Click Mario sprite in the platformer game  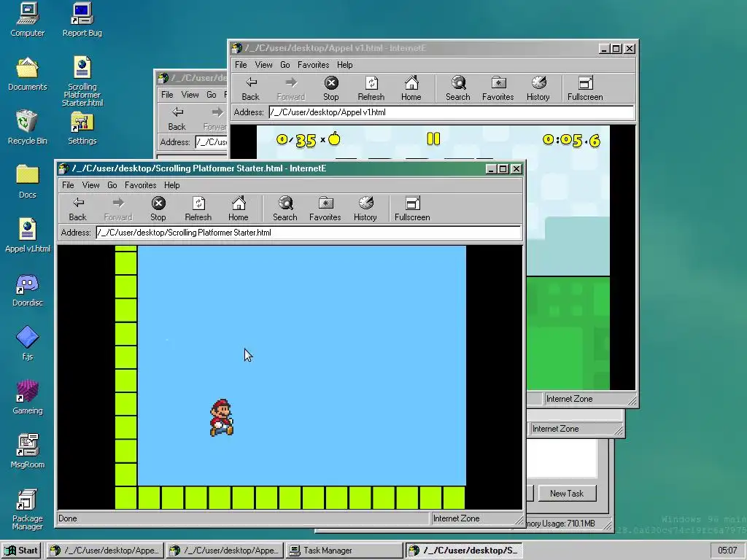222,418
